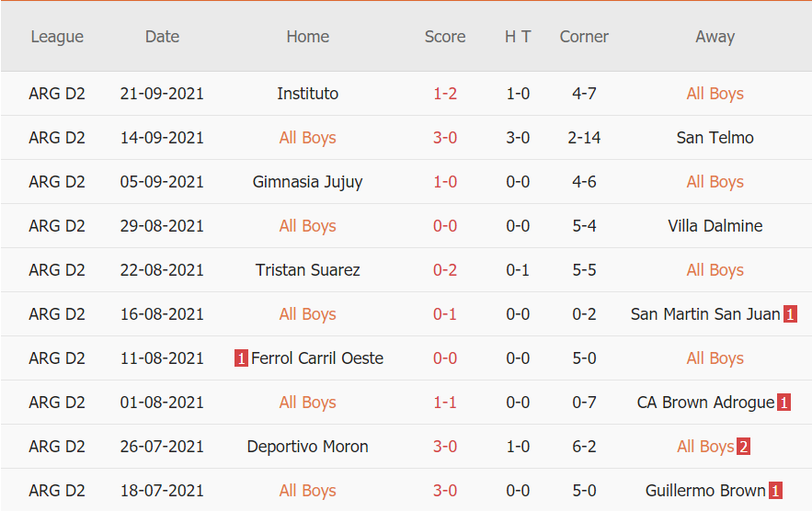Open the 3-0 score against San Telmo
The width and height of the screenshot is (812, 511).
tap(445, 138)
